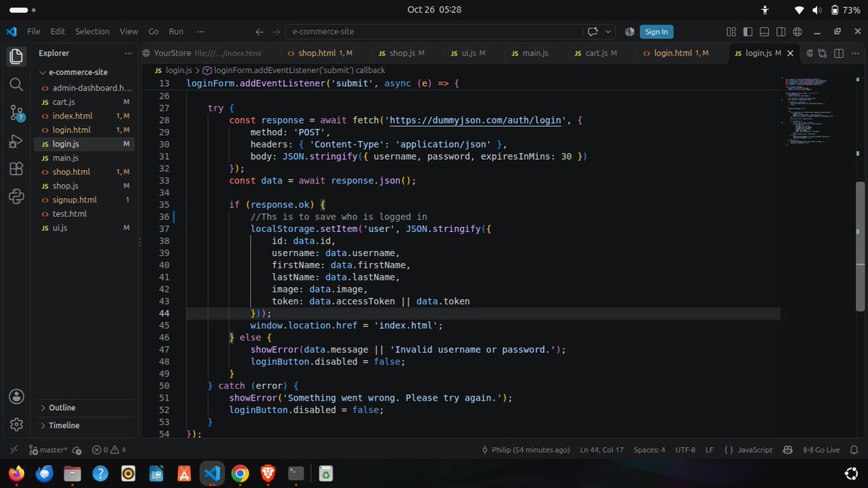Open the Selection menu
The image size is (868, 488).
[x=93, y=32]
